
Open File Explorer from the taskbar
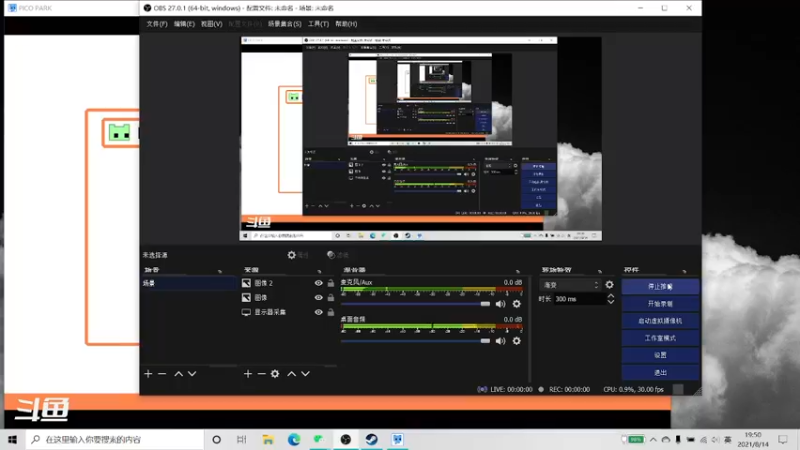[268, 439]
